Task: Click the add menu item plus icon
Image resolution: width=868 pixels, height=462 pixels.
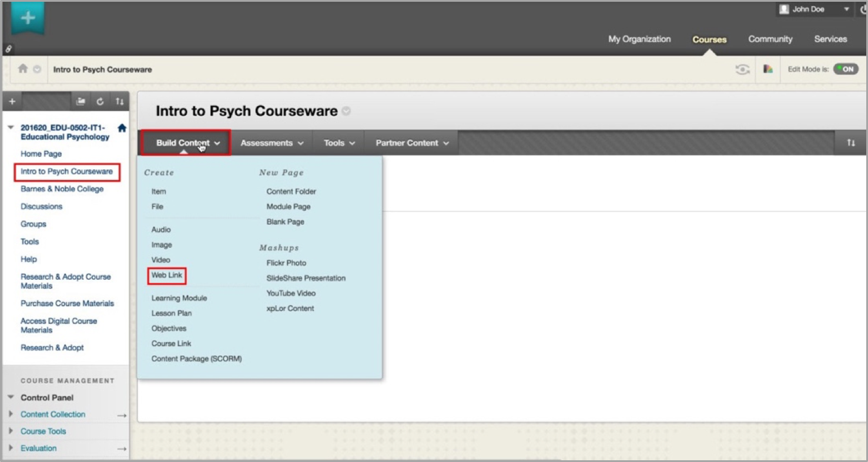Action: (12, 102)
